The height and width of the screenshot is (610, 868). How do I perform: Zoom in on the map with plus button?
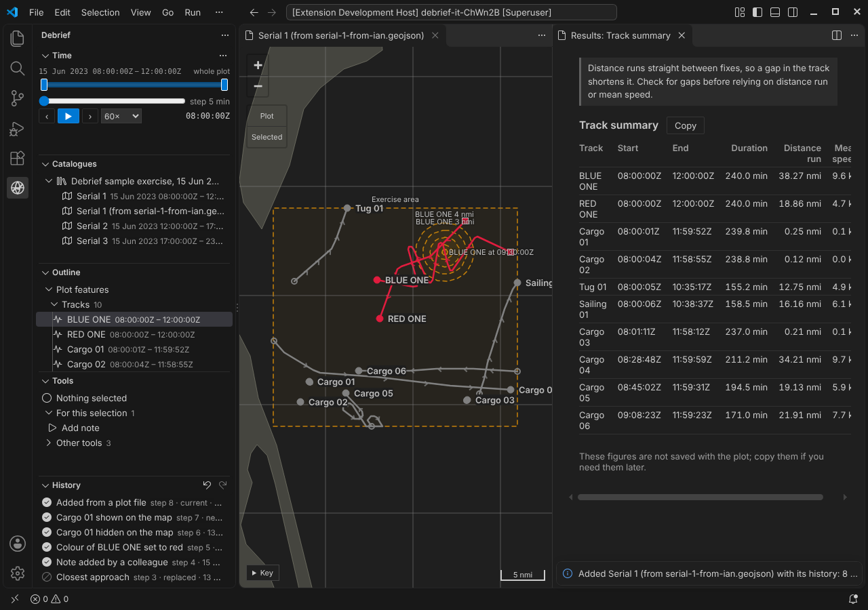click(258, 65)
